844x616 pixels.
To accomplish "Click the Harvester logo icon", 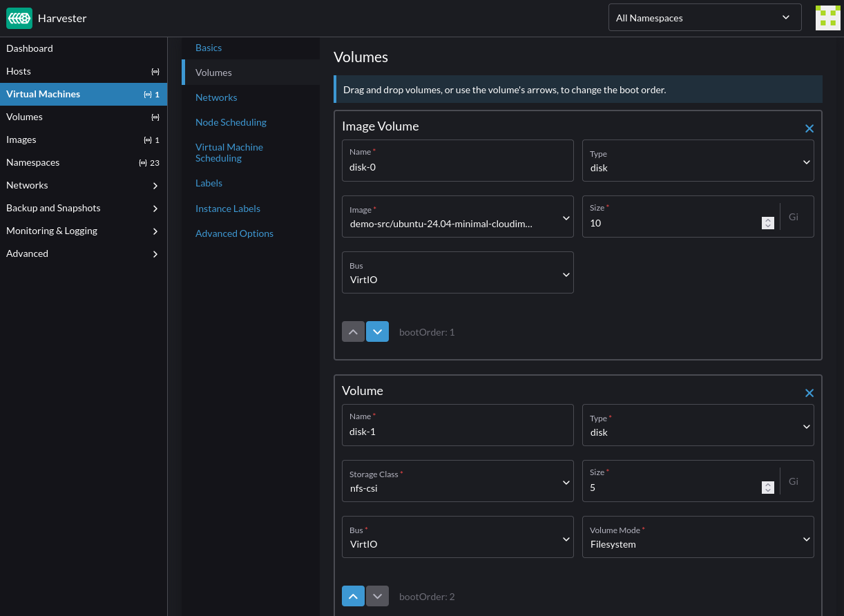I will [x=19, y=18].
